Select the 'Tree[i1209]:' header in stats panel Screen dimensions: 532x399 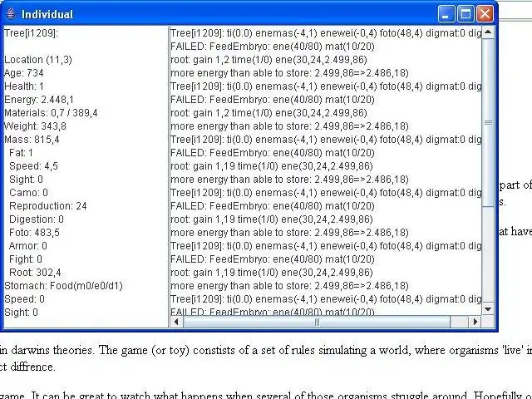(32, 33)
